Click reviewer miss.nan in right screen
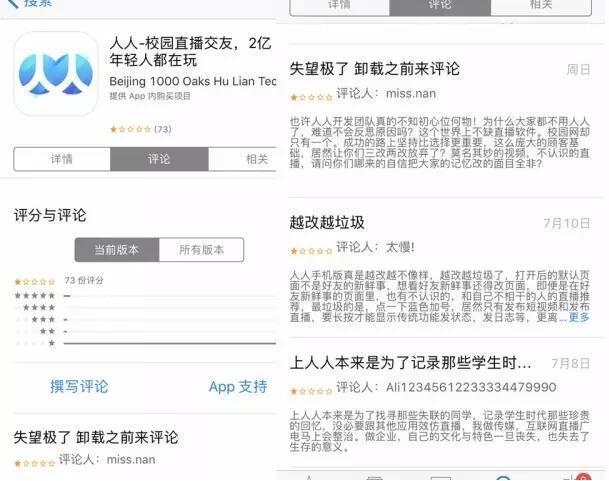 (411, 94)
